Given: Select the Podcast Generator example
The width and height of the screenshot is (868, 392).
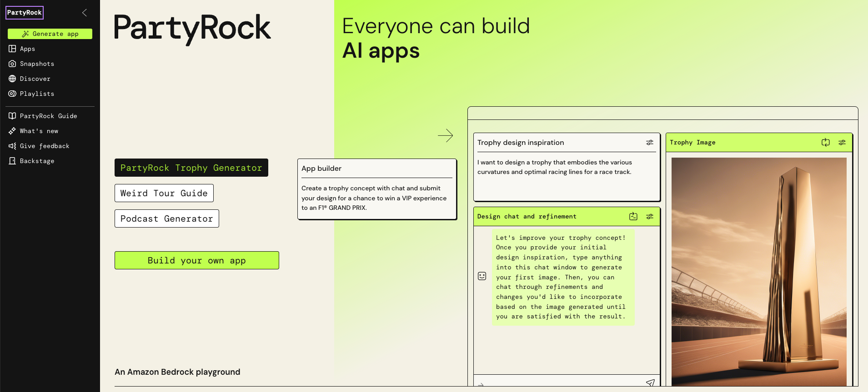Looking at the screenshot, I should pyautogui.click(x=167, y=218).
